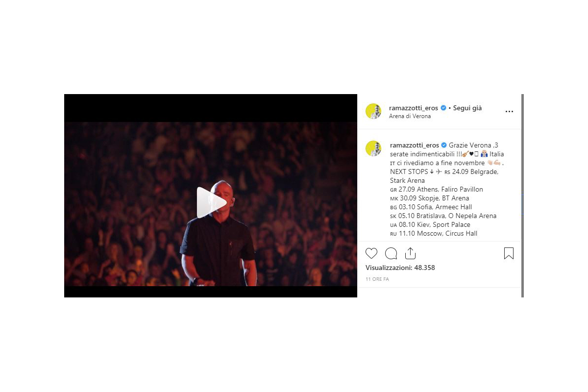588x392 pixels.
Task: Click the vertical scrollbar beside the post
Action: coord(522,196)
